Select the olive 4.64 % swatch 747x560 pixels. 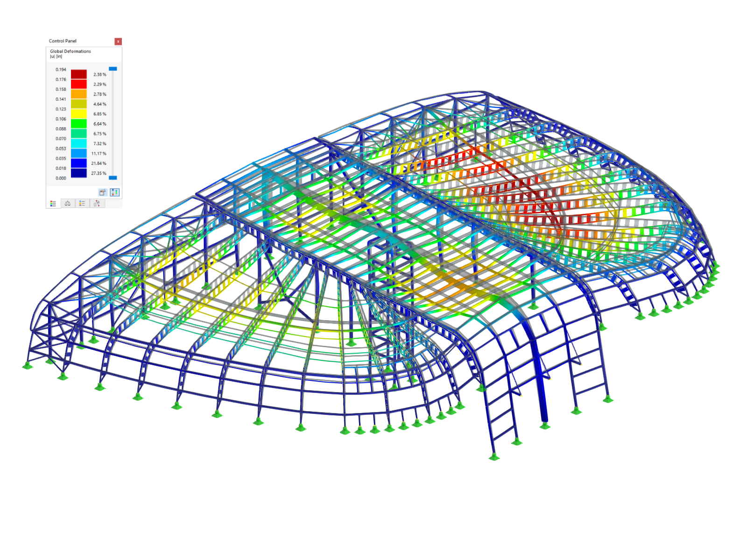79,104
